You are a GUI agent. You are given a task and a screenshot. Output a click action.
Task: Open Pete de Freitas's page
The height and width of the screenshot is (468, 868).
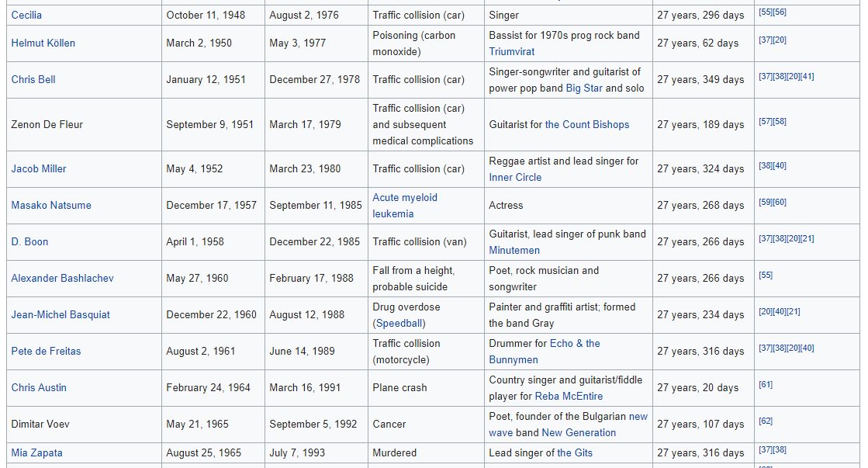46,351
